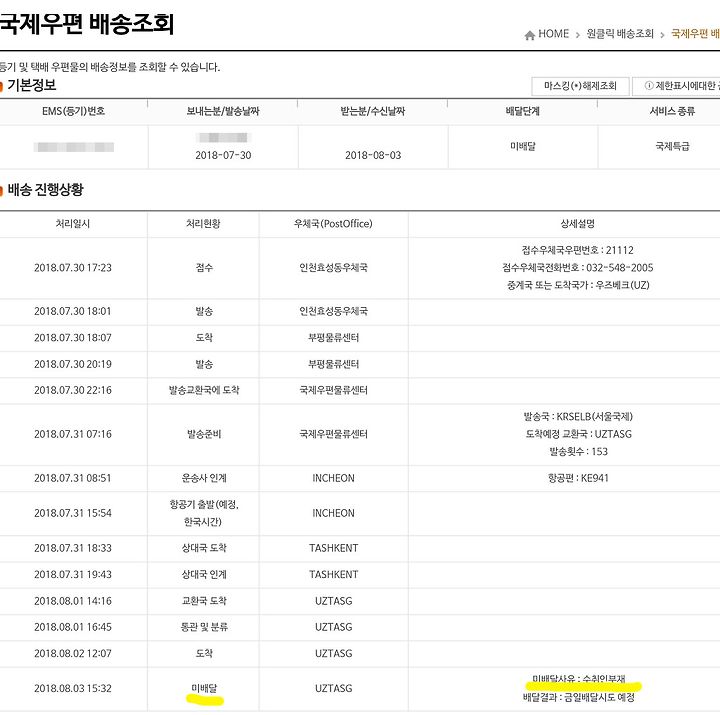Click the 기본정보 section heading
The height and width of the screenshot is (715, 720).
click(x=31, y=85)
